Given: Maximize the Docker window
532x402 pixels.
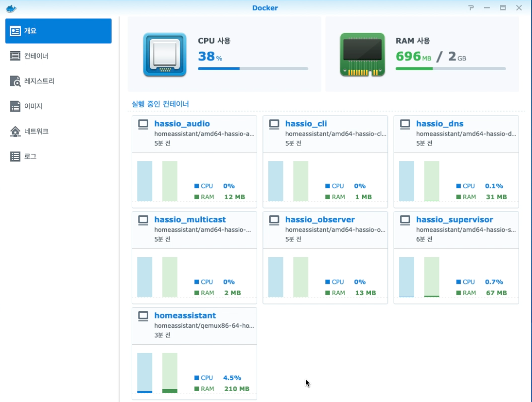Looking at the screenshot, I should tap(503, 8).
